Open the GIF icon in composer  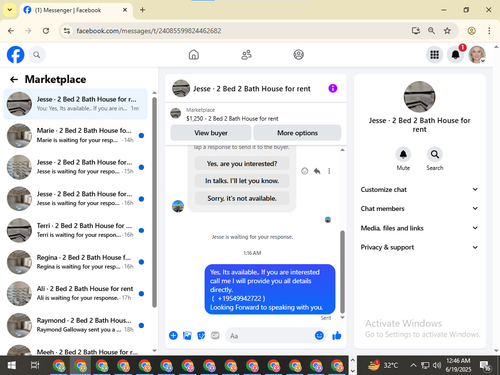click(x=215, y=335)
